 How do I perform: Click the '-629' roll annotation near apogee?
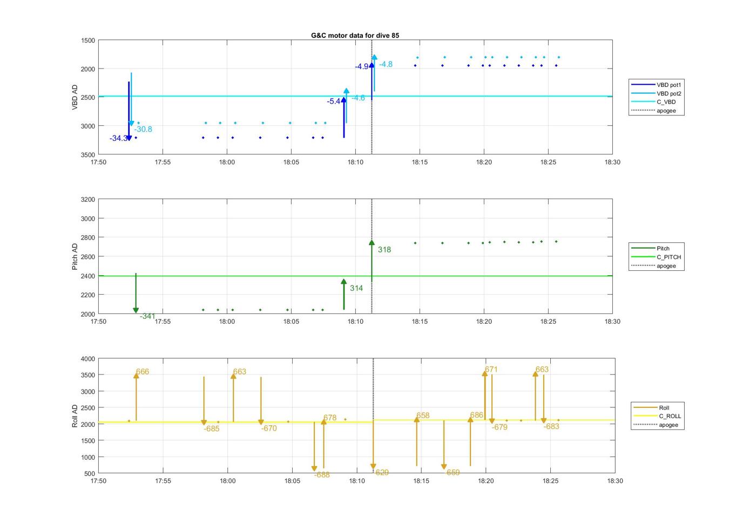coord(381,473)
